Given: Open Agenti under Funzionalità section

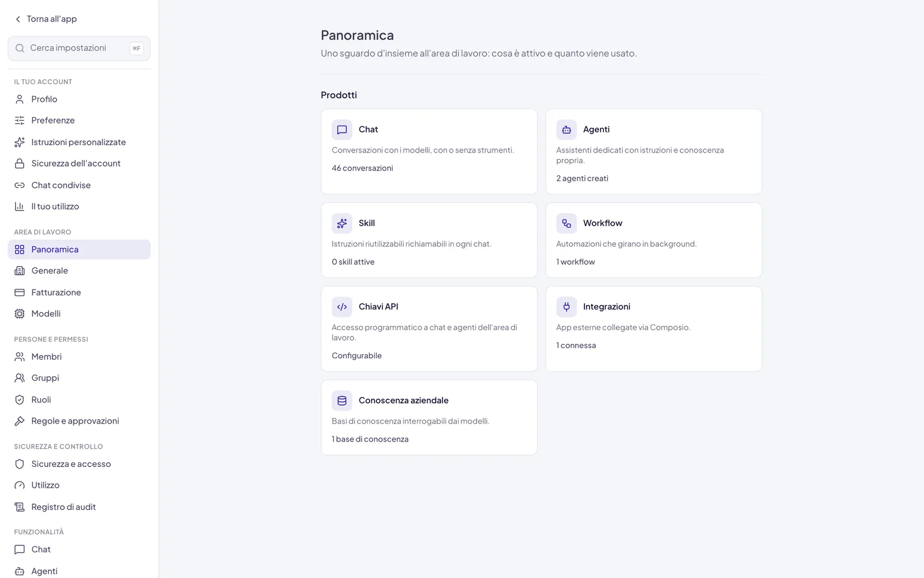Looking at the screenshot, I should 79,571.
